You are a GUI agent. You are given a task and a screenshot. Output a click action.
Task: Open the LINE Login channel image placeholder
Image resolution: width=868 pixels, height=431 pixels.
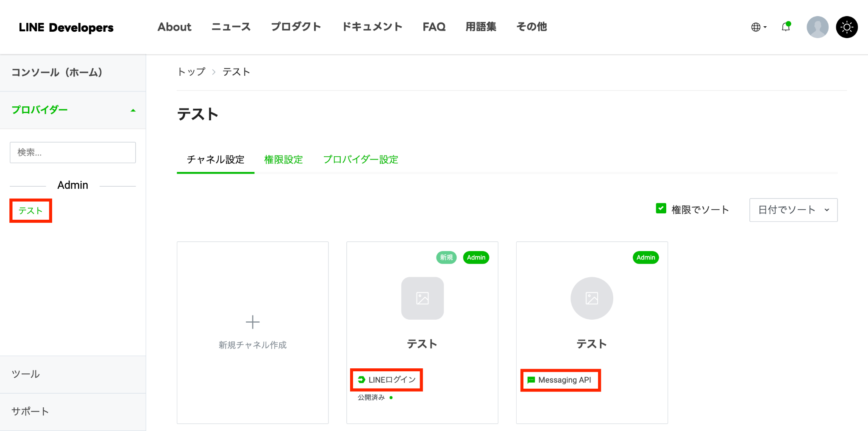tap(423, 298)
